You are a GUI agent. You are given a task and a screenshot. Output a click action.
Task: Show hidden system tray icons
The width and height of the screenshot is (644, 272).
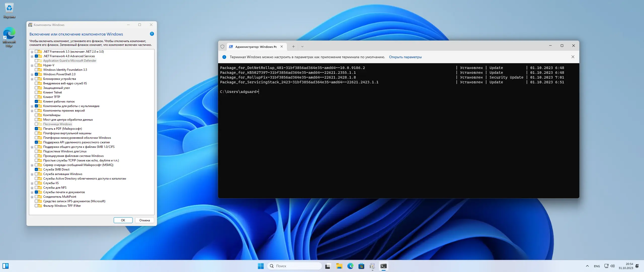[587, 266]
